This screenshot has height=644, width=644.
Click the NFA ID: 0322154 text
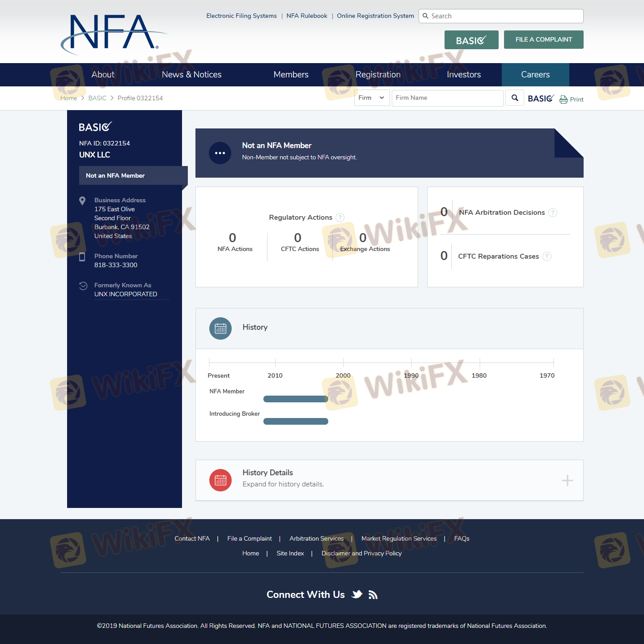point(105,143)
